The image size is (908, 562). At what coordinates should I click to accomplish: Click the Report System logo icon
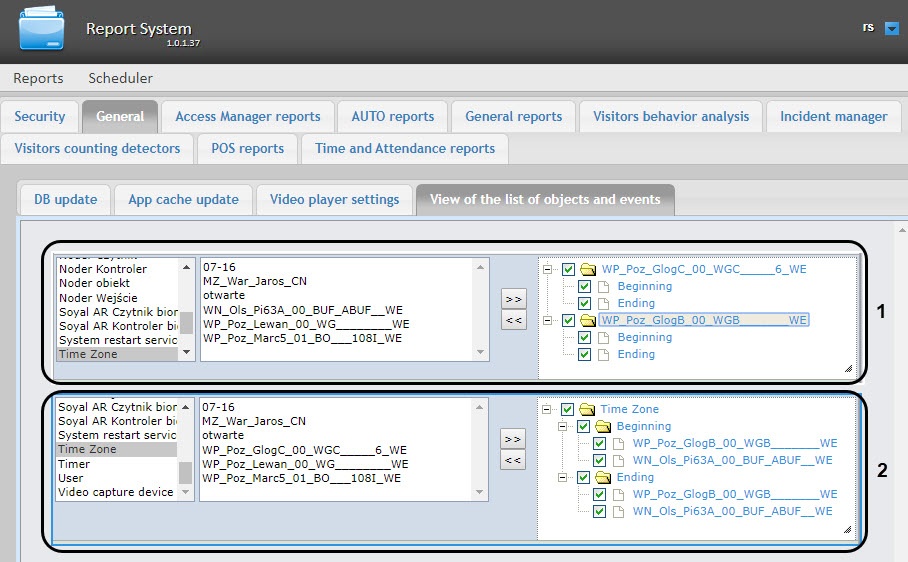(x=41, y=30)
